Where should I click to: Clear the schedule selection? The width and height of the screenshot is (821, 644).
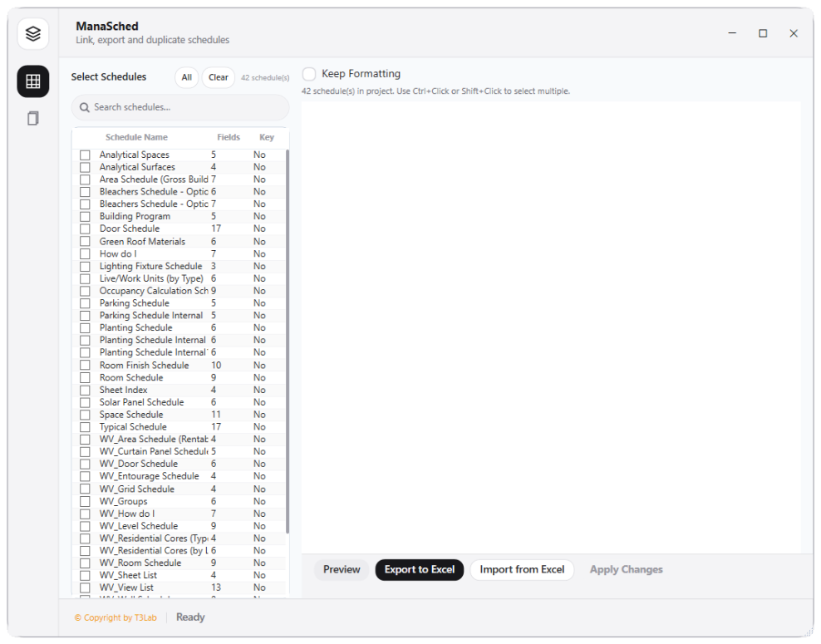pos(219,77)
